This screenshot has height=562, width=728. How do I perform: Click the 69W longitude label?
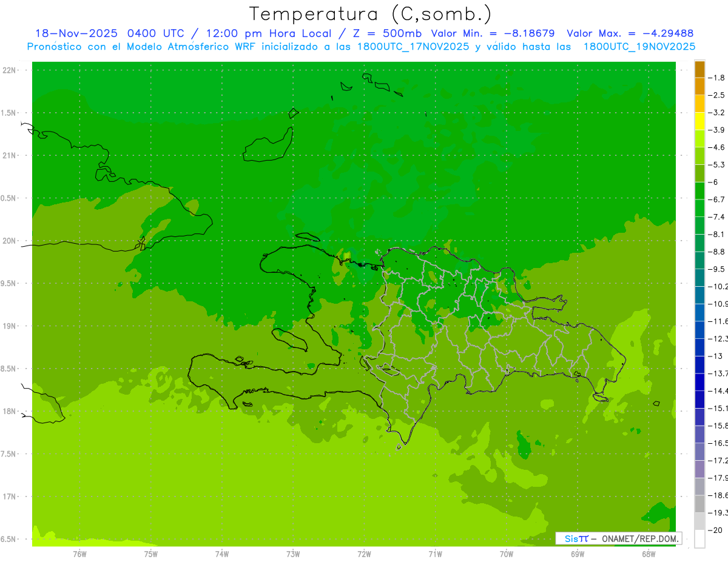(578, 554)
